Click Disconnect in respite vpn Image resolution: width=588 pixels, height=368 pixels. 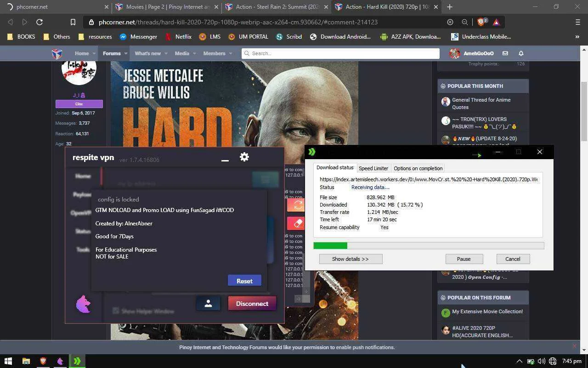252,304
